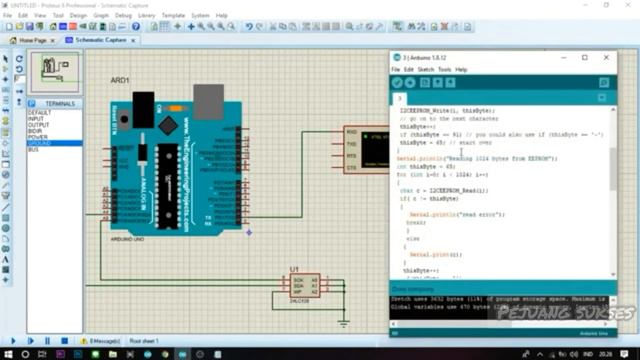
Task: Open the Arduino Tools menu
Action: tap(444, 70)
